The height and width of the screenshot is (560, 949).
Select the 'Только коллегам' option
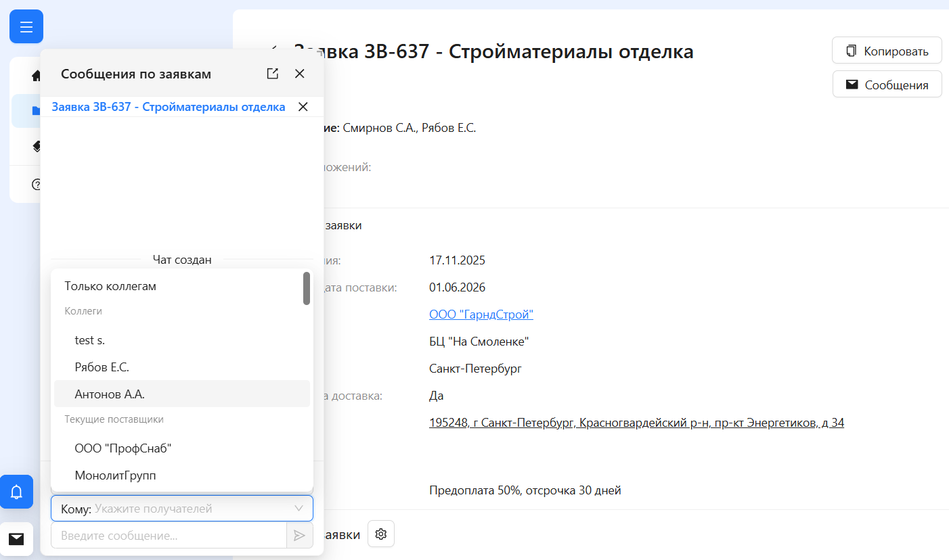click(x=110, y=285)
